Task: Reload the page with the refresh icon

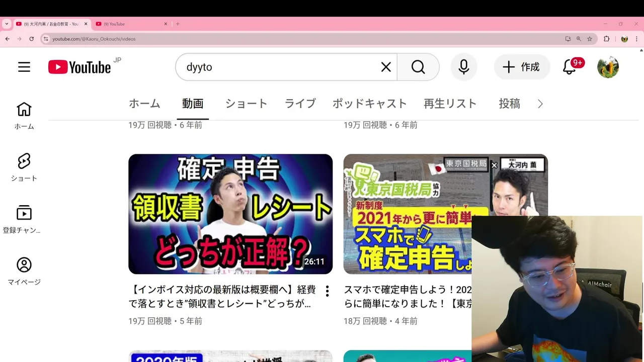Action: click(x=31, y=39)
